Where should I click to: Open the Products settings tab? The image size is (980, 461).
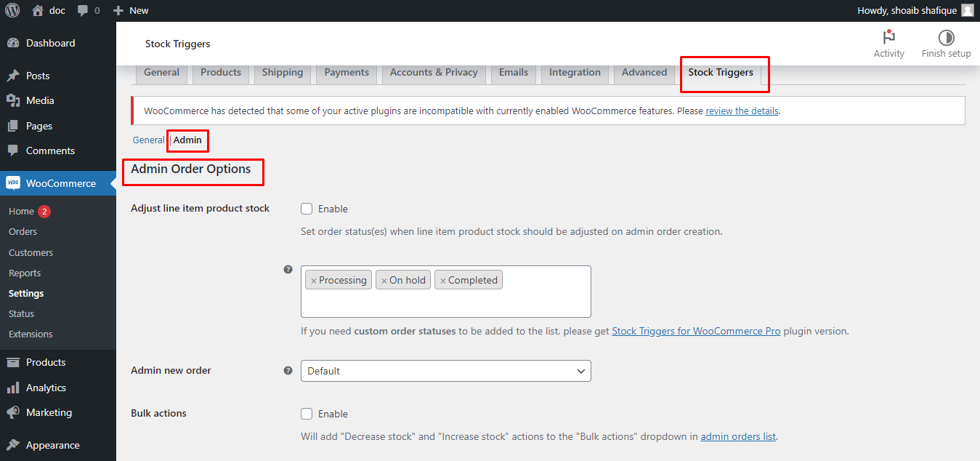pyautogui.click(x=221, y=73)
